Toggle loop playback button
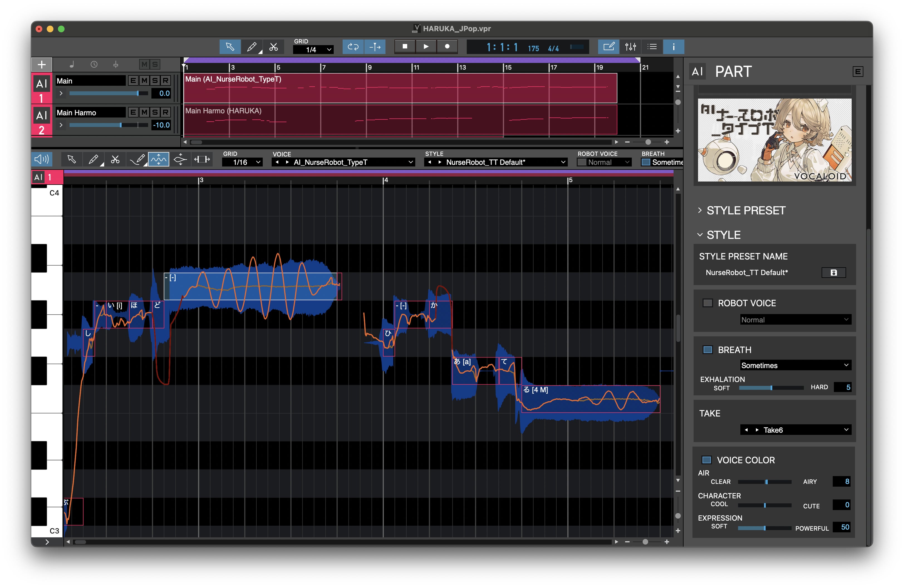Viewport: 904px width, 588px height. tap(353, 47)
